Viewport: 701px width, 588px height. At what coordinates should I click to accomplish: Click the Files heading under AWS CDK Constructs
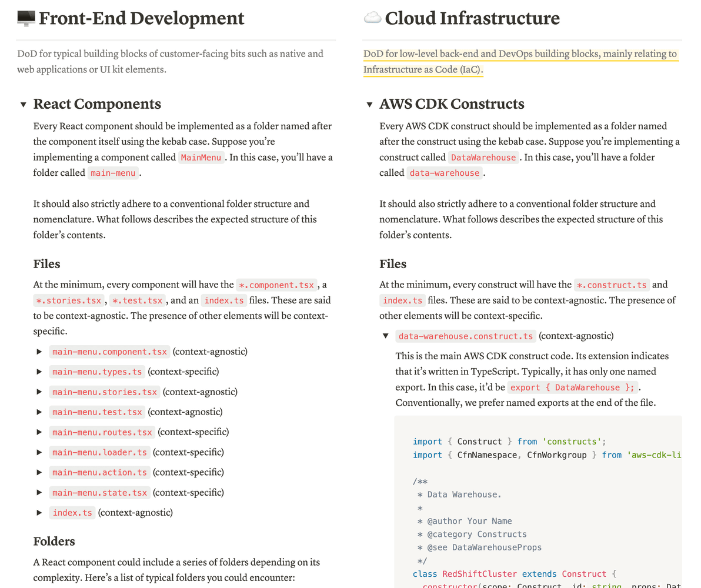pyautogui.click(x=392, y=264)
